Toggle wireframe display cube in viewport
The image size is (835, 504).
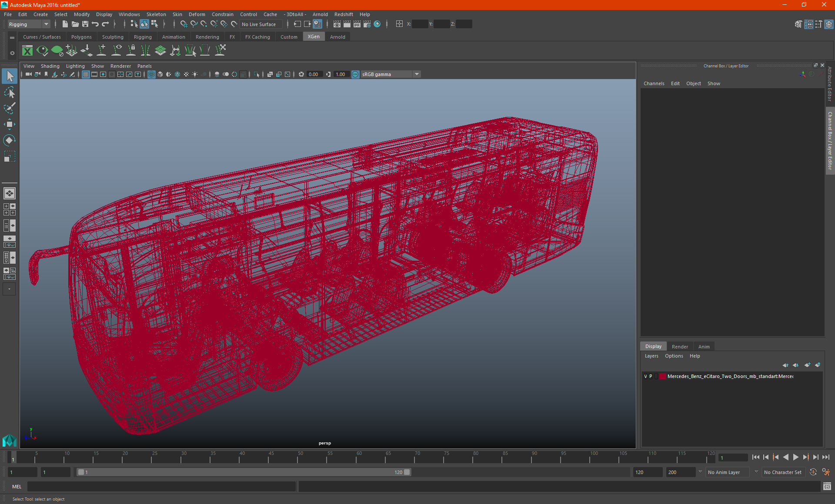point(151,74)
